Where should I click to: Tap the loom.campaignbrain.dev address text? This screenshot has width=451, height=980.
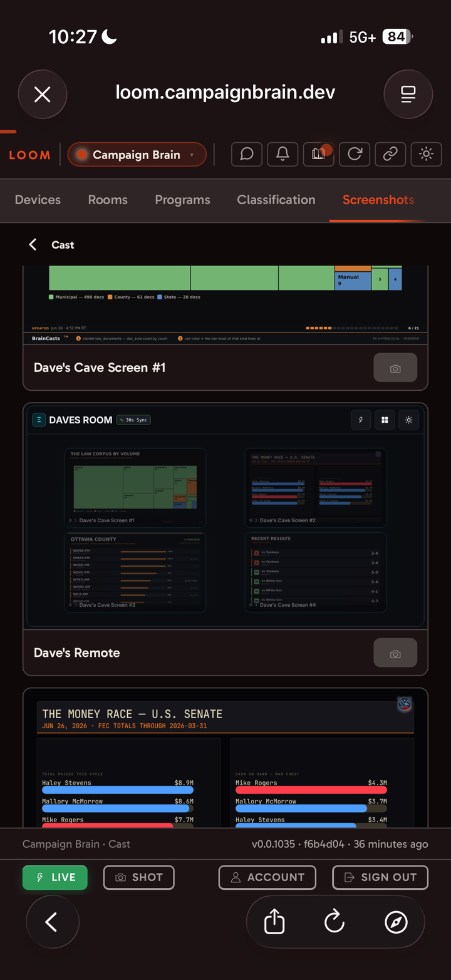[x=225, y=93]
